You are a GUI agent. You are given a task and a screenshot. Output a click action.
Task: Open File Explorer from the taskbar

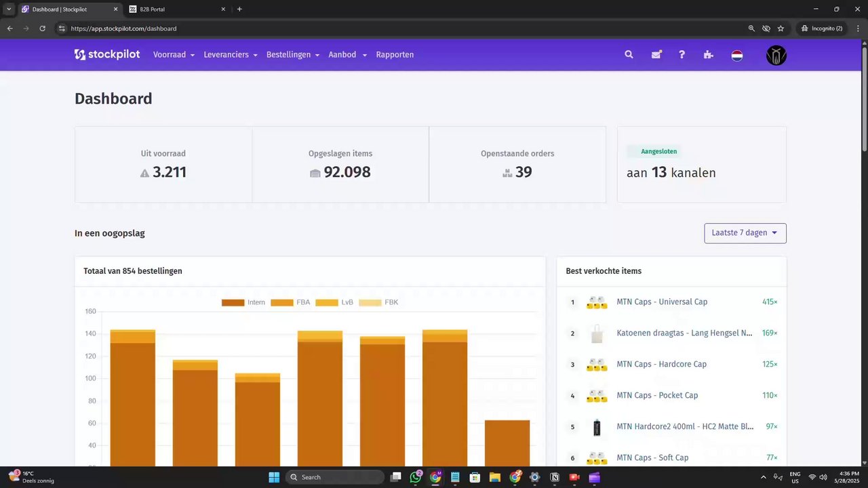pos(495,477)
